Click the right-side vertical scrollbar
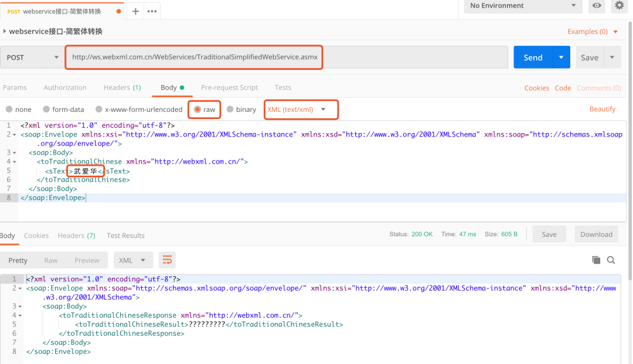Screen dimensions: 633x364 point(629,149)
